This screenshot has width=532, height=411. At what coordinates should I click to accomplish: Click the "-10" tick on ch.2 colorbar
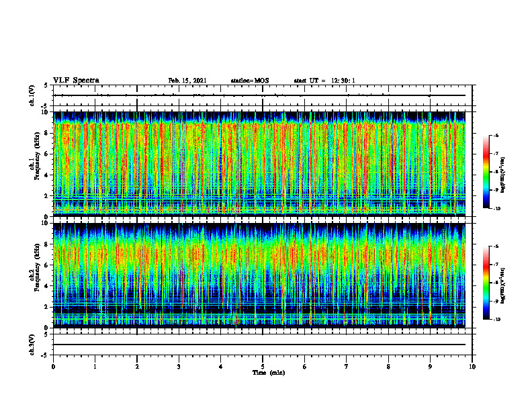(497, 320)
